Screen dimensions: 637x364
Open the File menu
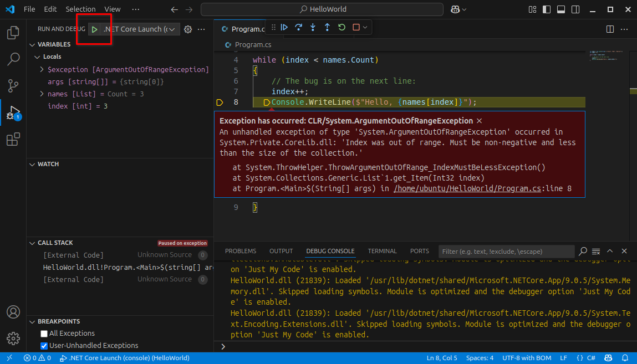click(x=29, y=9)
